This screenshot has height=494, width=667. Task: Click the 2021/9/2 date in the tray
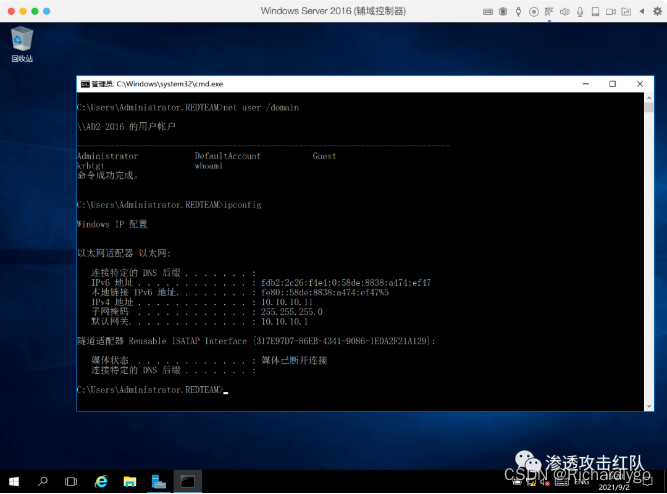614,487
